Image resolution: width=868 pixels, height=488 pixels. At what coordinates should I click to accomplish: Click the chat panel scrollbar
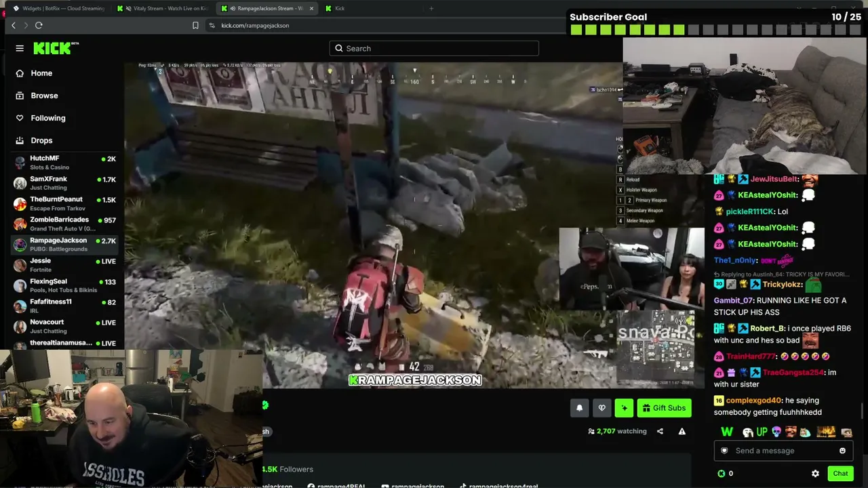pos(863,409)
